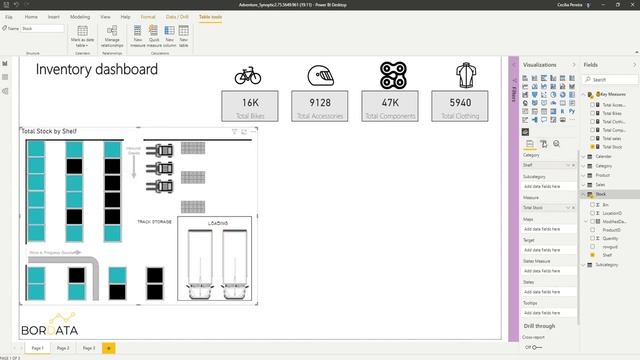Switch to Page 3 tab
The height and width of the screenshot is (360, 640).
89,348
